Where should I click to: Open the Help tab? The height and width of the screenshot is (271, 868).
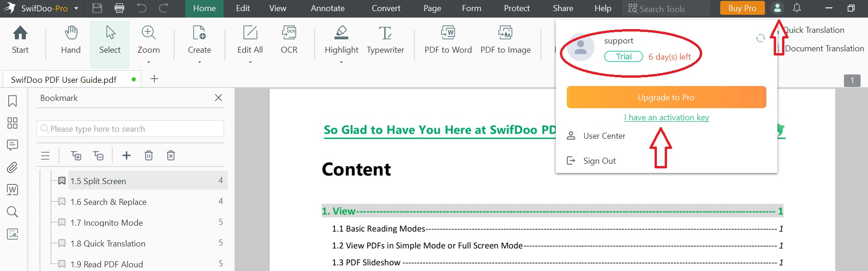click(x=603, y=8)
